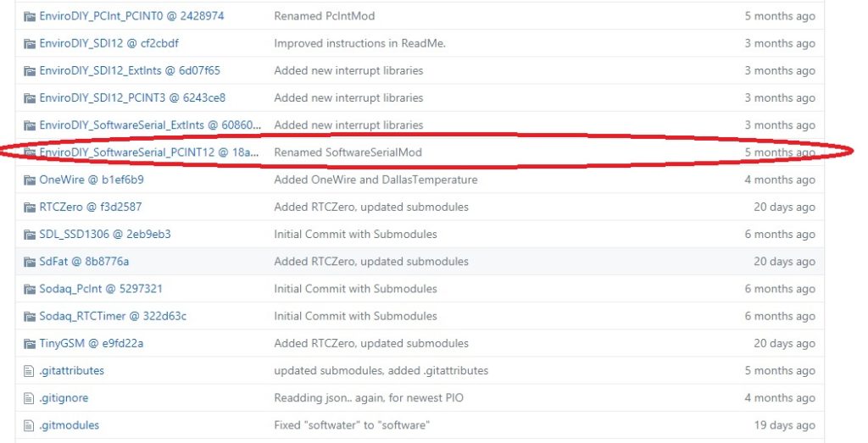The width and height of the screenshot is (868, 443).
Task: Open the EnviroDIY_SDI12_ExtInts submodule
Action: (x=130, y=70)
